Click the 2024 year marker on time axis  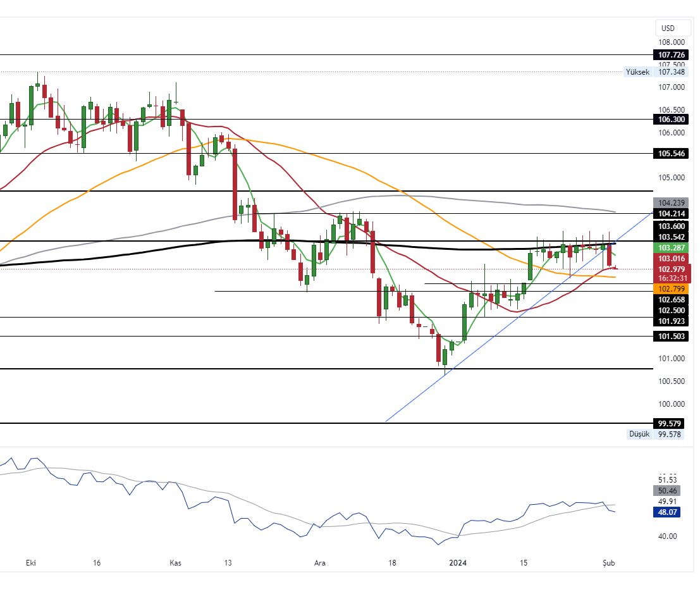(x=457, y=562)
